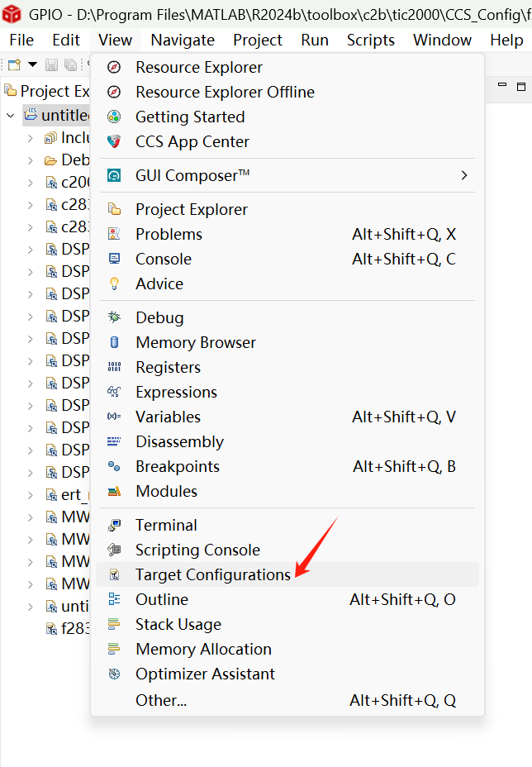Screen dimensions: 532x767
Task: Expand the c200 file node
Action: coord(31,183)
